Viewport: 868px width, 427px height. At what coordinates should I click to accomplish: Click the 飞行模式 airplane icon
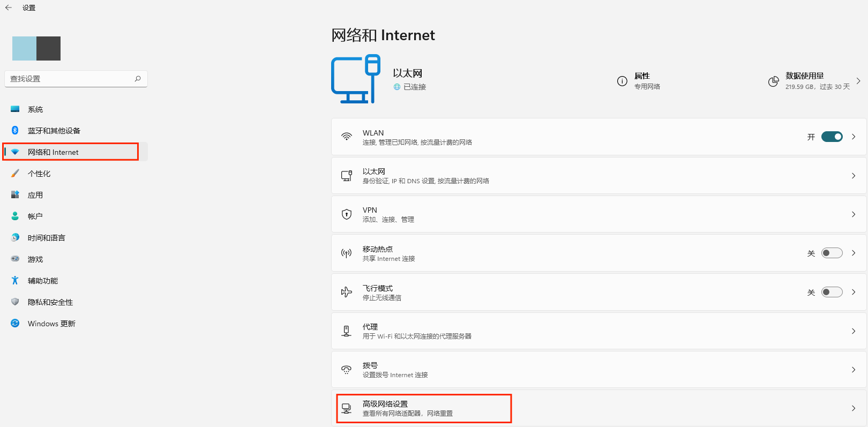347,292
